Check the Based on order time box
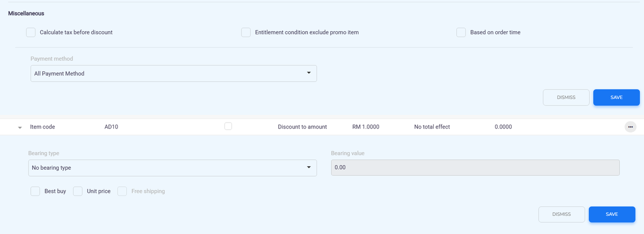The width and height of the screenshot is (644, 234). (461, 33)
